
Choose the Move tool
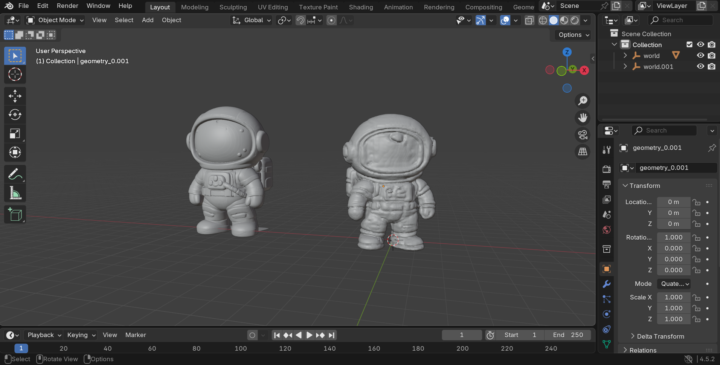click(x=15, y=95)
